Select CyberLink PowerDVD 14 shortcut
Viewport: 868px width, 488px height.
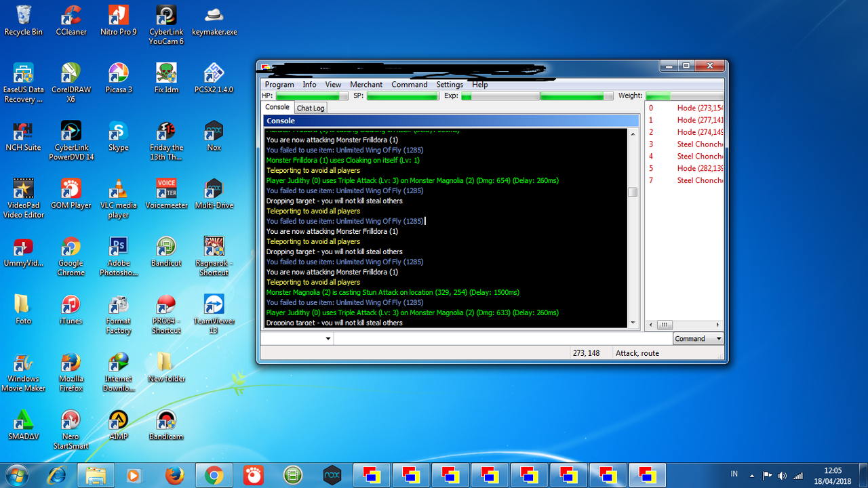point(71,140)
